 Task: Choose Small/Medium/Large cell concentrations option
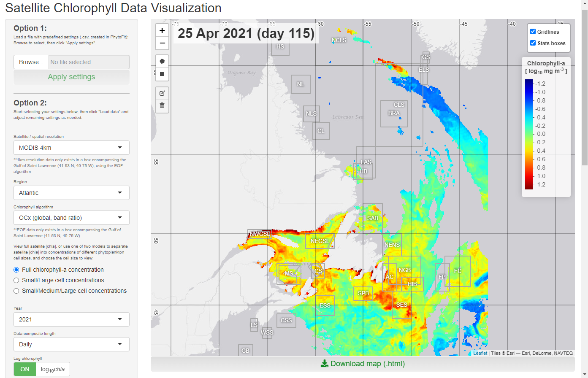coord(16,291)
